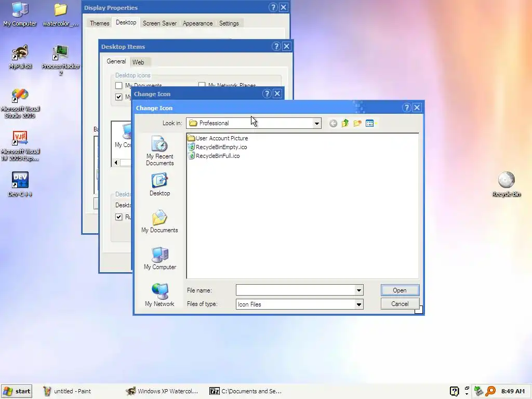The image size is (532, 399).
Task: Toggle the My Network Places checkbox
Action: coord(202,85)
